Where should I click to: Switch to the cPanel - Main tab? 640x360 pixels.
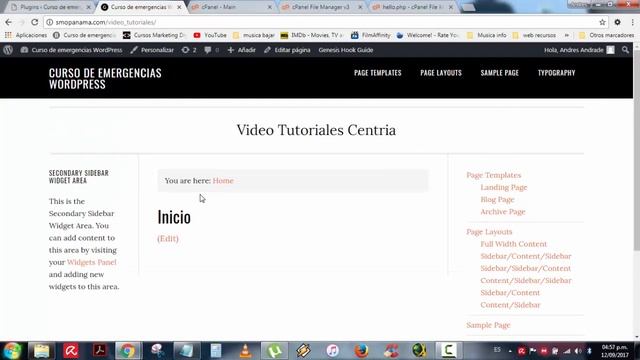(229, 7)
